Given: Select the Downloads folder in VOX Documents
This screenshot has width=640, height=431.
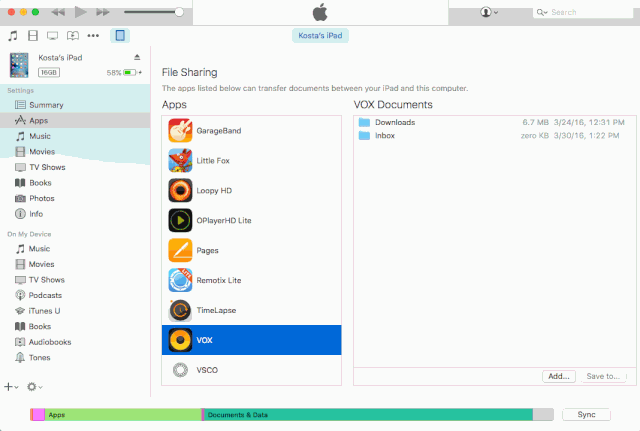Looking at the screenshot, I should point(495,122).
